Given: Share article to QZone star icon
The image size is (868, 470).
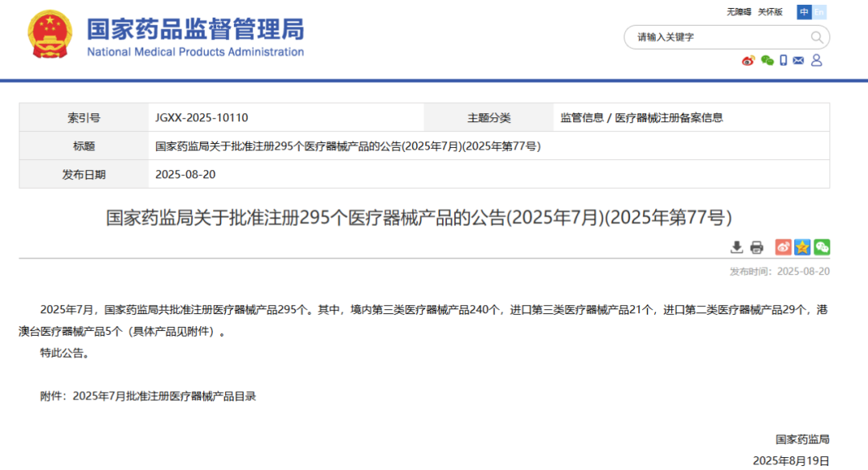Looking at the screenshot, I should [802, 247].
